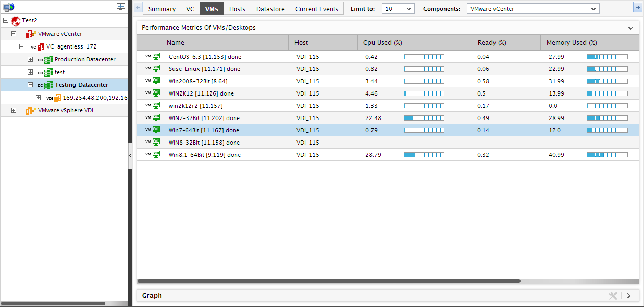644x307 pixels.
Task: Select the VMware vSphere VDI tree item
Action: 66,110
